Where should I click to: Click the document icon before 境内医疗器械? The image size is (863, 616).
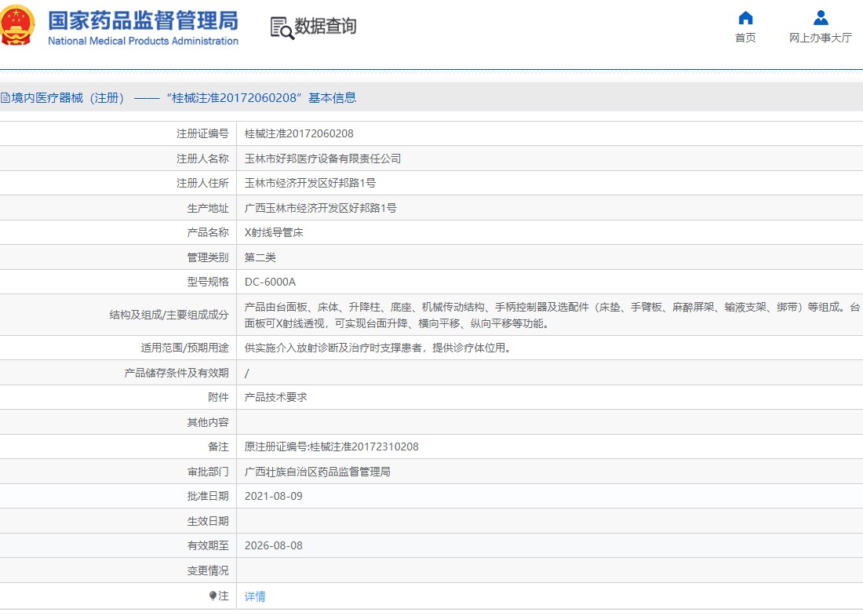(x=5, y=98)
